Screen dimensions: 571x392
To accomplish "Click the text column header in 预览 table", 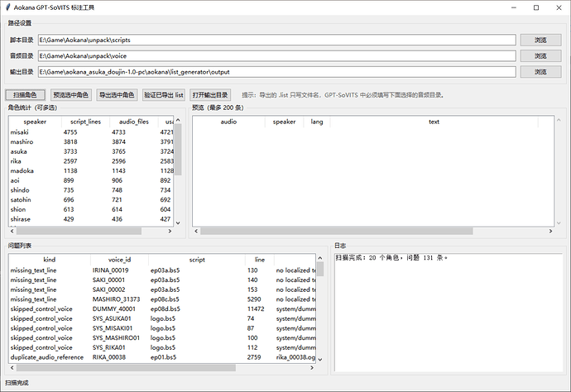I will [434, 122].
